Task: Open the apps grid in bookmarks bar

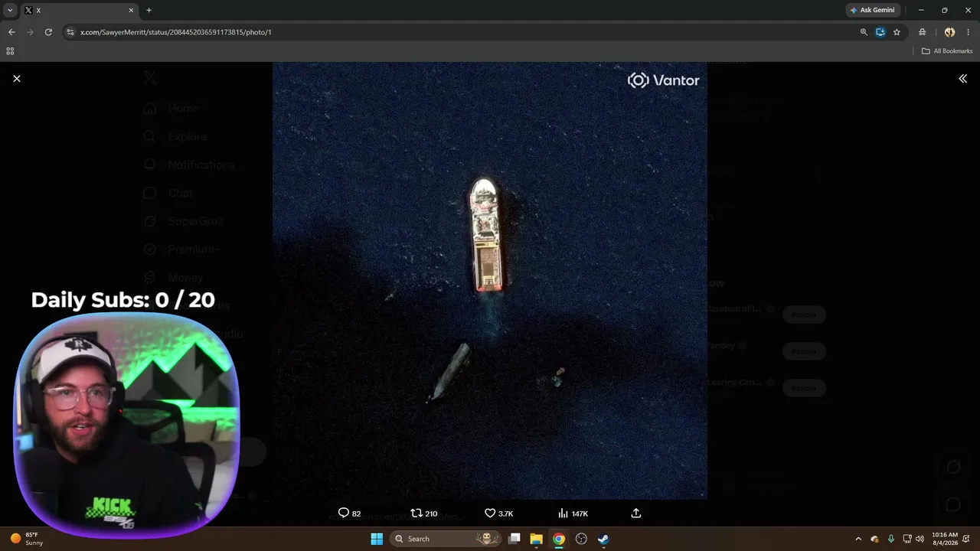Action: point(10,51)
